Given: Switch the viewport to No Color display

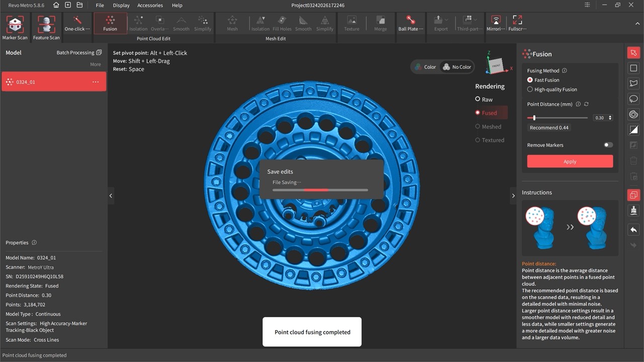Looking at the screenshot, I should [457, 67].
